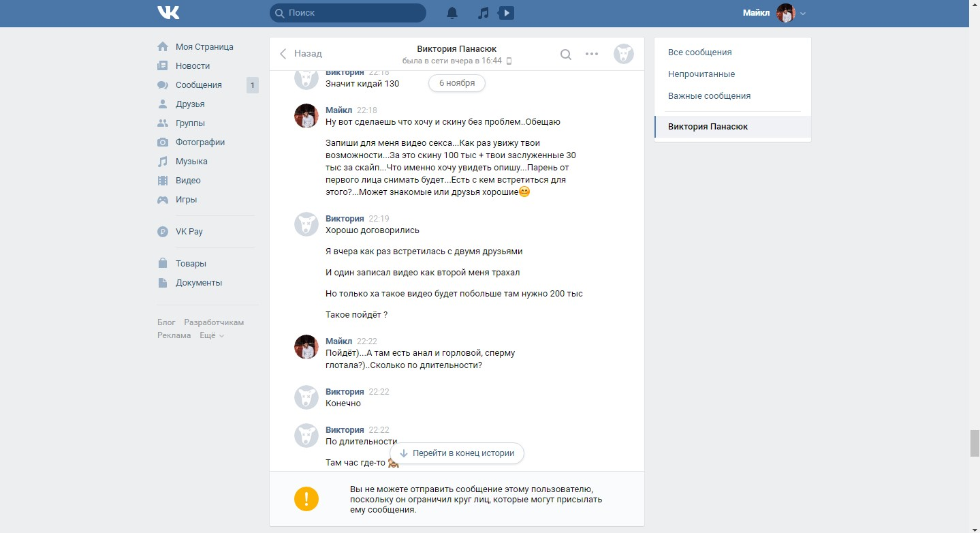Viewport: 980px width, 533px height.
Task: Search within the conversation using the magnifier
Action: click(x=565, y=55)
